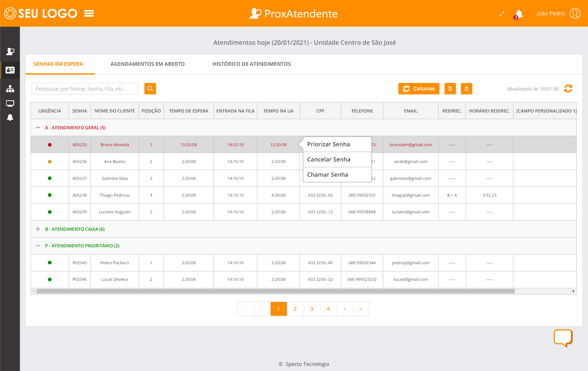Switch to Agendamentos em Aberto tab
This screenshot has height=371, width=588.
pos(148,64)
